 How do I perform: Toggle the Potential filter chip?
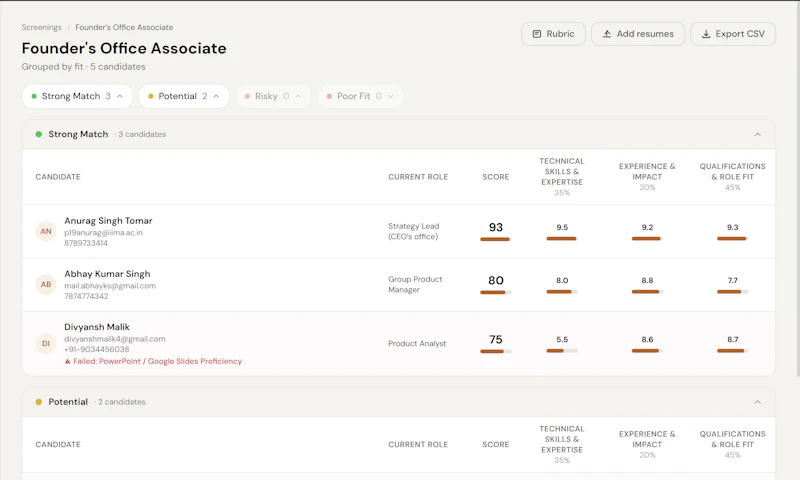(x=184, y=96)
